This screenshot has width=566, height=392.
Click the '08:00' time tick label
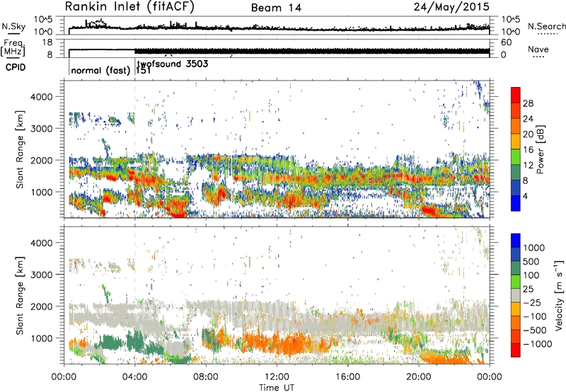coord(206,377)
